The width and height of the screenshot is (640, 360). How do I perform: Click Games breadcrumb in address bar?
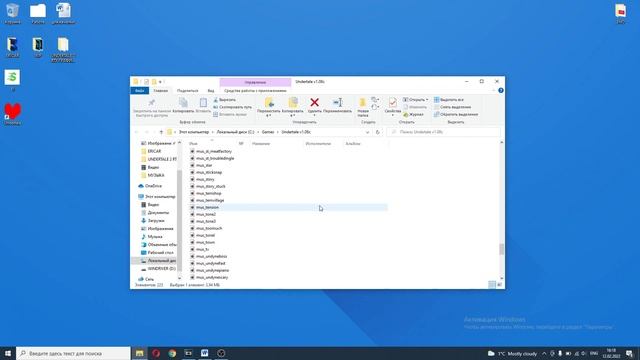[x=268, y=132]
